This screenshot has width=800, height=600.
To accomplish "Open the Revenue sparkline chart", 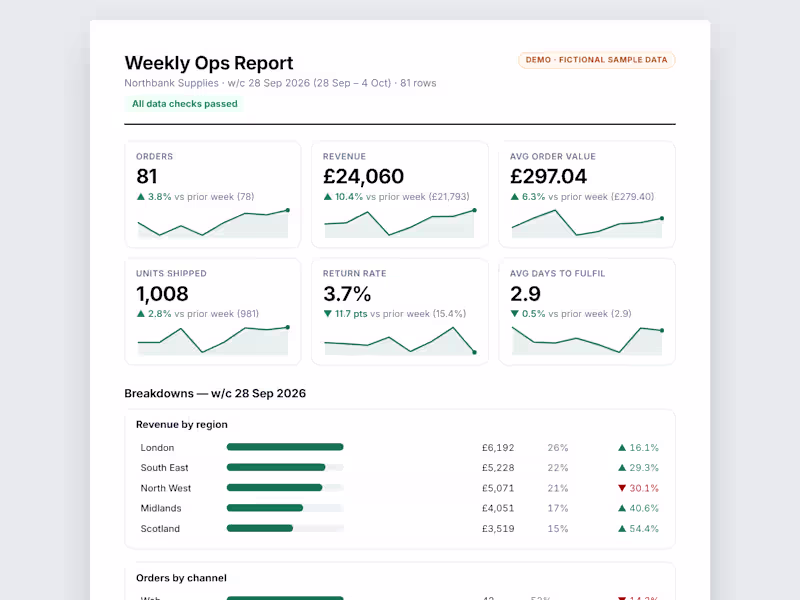I will (x=399, y=223).
